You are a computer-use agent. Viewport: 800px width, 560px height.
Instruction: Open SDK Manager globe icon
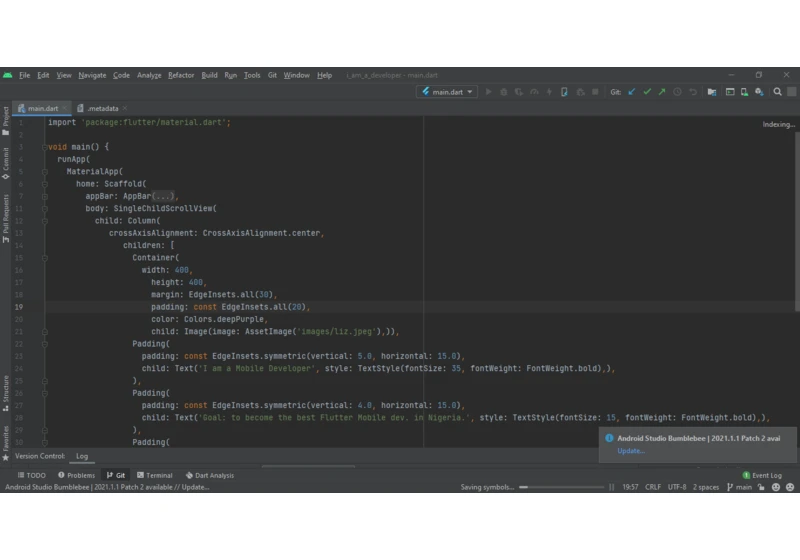click(x=759, y=92)
